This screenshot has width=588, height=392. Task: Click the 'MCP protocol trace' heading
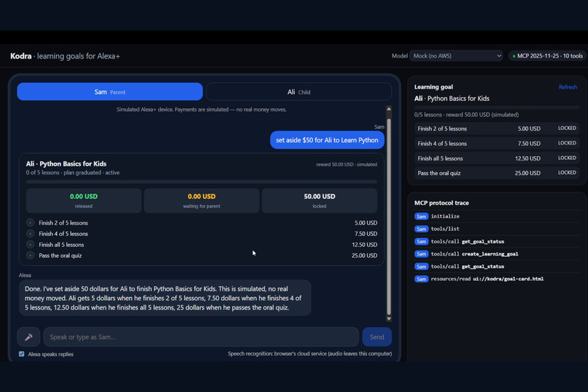(441, 203)
